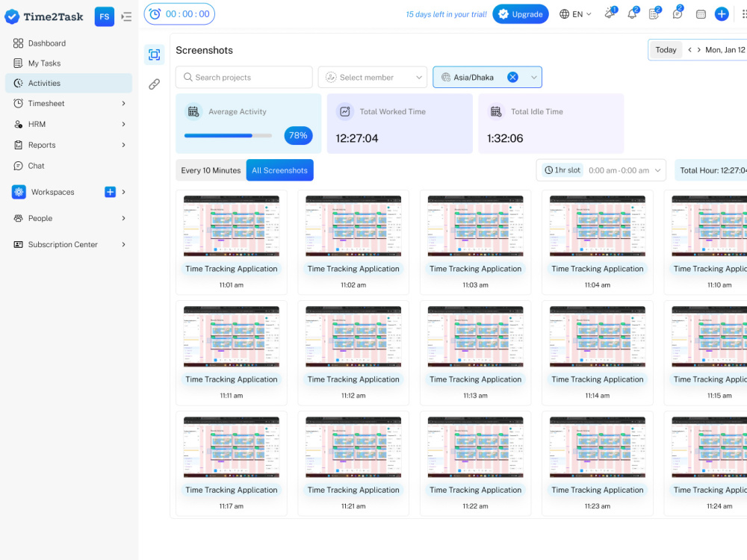Open the timezone dropdown arrow

pos(533,77)
